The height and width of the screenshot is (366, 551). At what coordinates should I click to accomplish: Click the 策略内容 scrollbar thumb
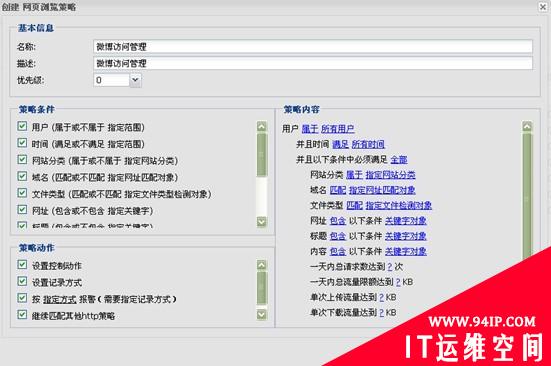pyautogui.click(x=527, y=197)
